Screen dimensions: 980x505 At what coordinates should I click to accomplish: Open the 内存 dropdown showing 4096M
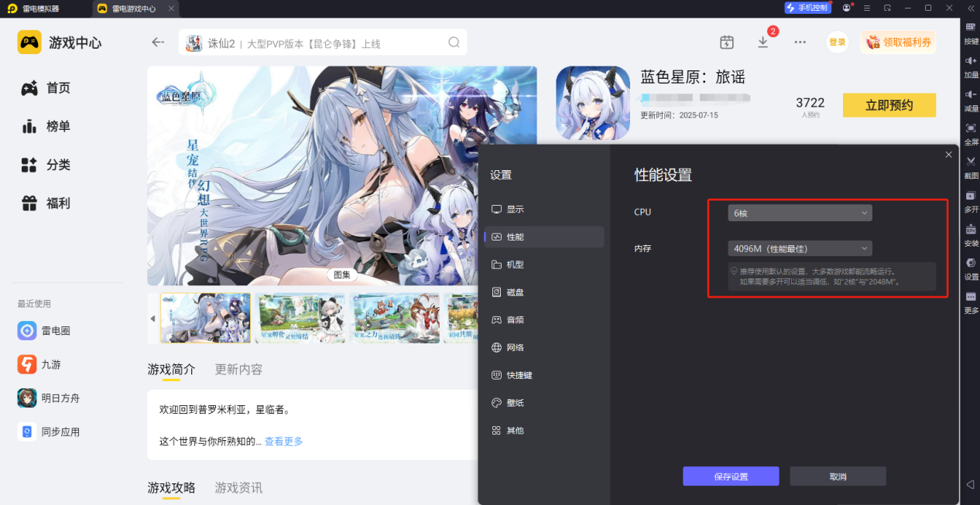pyautogui.click(x=800, y=248)
